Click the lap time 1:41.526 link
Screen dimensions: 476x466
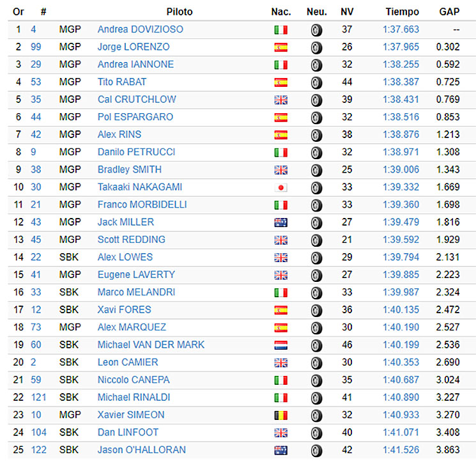[401, 450]
